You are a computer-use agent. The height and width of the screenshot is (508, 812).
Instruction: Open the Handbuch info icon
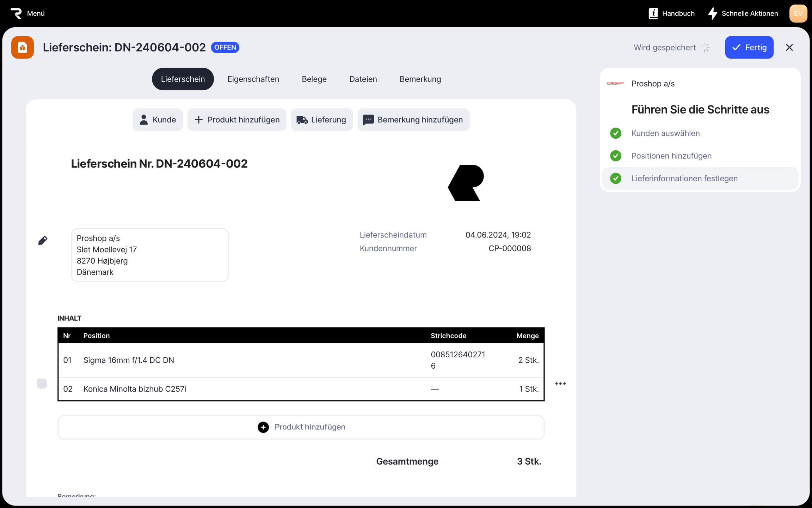coord(653,13)
